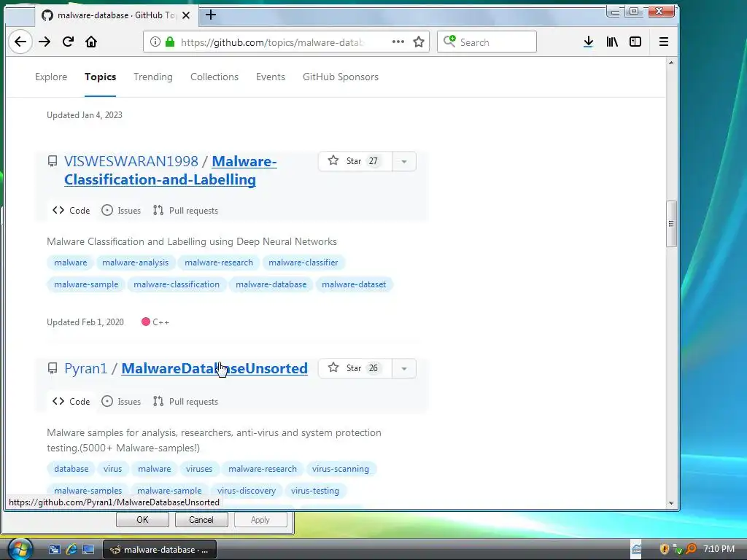Click OK in the background dialog
Viewport: 747px width, 560px height.
coord(142,519)
